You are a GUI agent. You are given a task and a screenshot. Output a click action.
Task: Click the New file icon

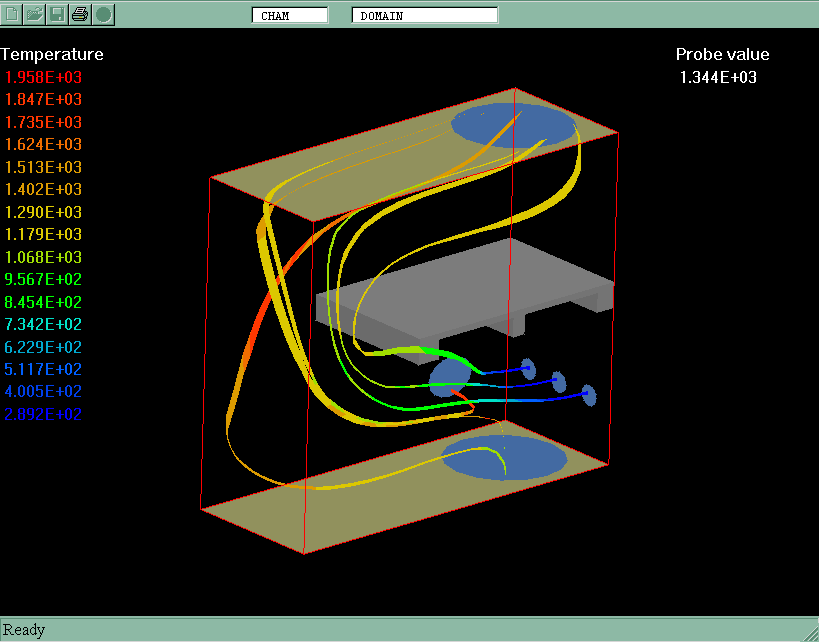click(x=12, y=14)
